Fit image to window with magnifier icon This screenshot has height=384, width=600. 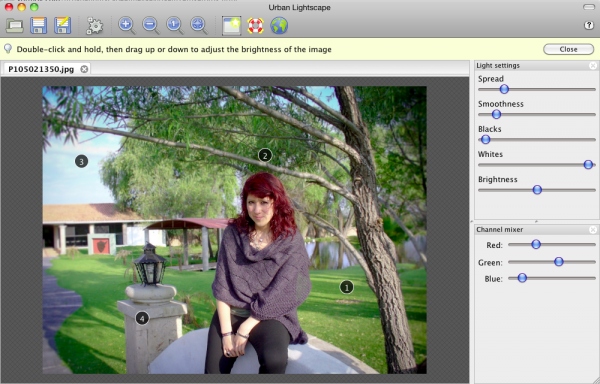click(x=199, y=26)
